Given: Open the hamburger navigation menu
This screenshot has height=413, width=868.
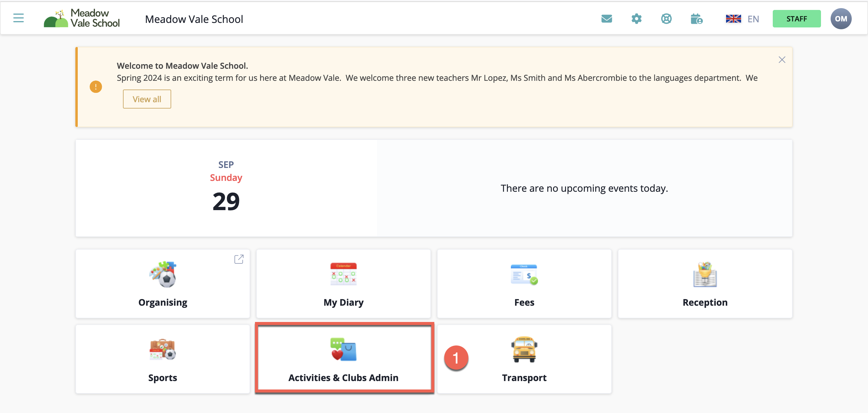Looking at the screenshot, I should [18, 18].
